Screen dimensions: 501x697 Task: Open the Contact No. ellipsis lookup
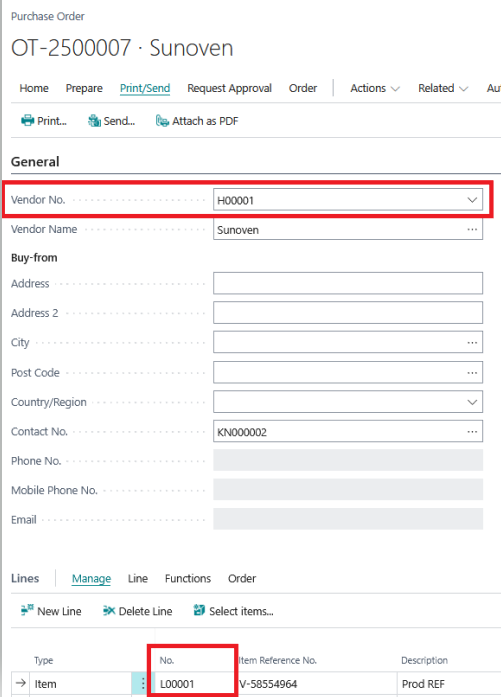[x=472, y=432]
